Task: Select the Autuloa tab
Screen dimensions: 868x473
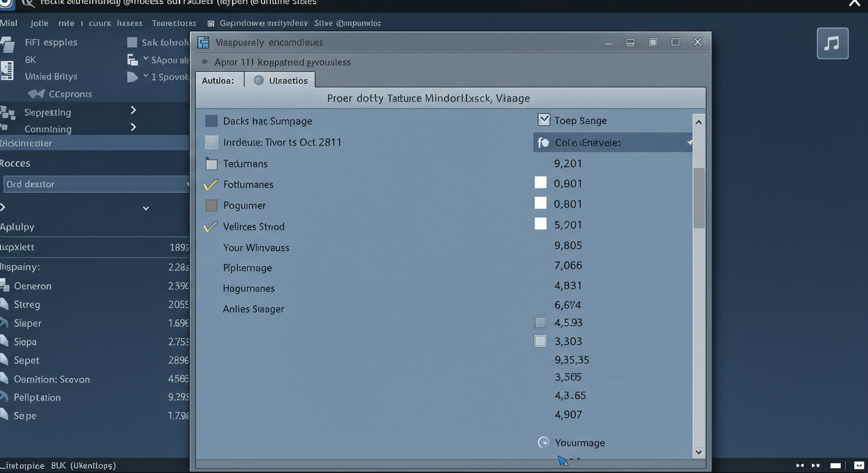Action: 219,81
